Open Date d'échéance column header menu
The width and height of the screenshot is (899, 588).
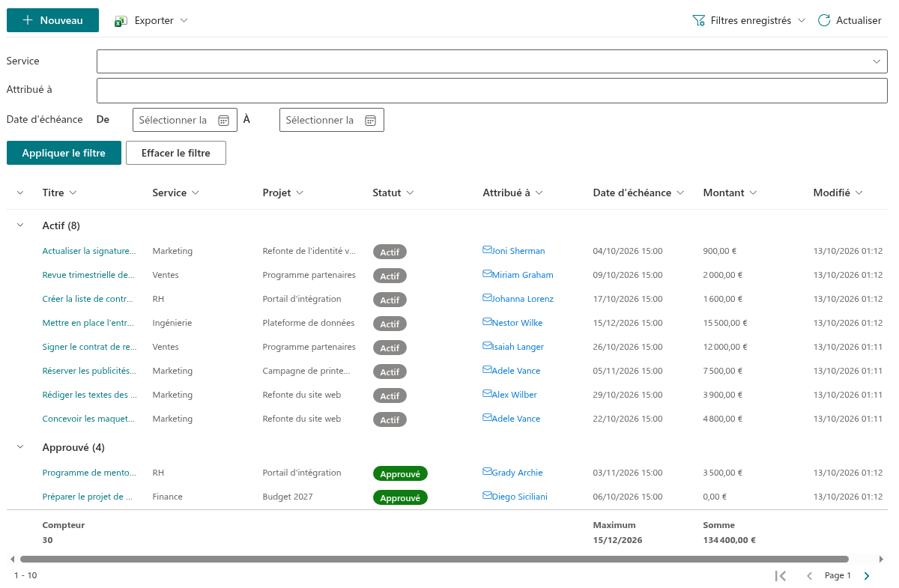click(639, 193)
